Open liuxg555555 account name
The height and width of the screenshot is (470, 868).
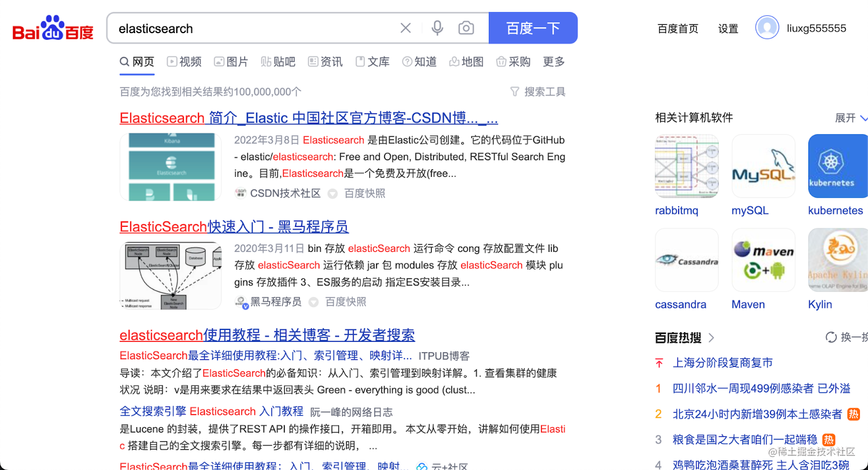point(816,28)
